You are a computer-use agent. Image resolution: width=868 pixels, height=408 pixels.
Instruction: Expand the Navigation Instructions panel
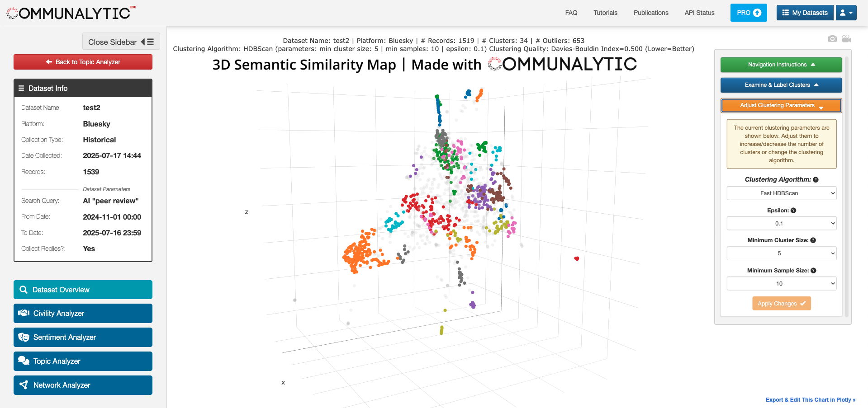(x=781, y=65)
